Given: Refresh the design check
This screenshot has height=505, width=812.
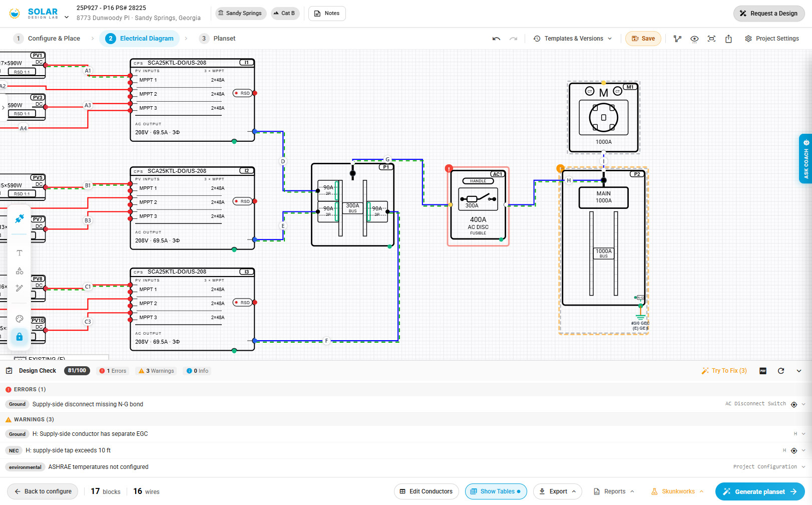Looking at the screenshot, I should click(x=781, y=371).
